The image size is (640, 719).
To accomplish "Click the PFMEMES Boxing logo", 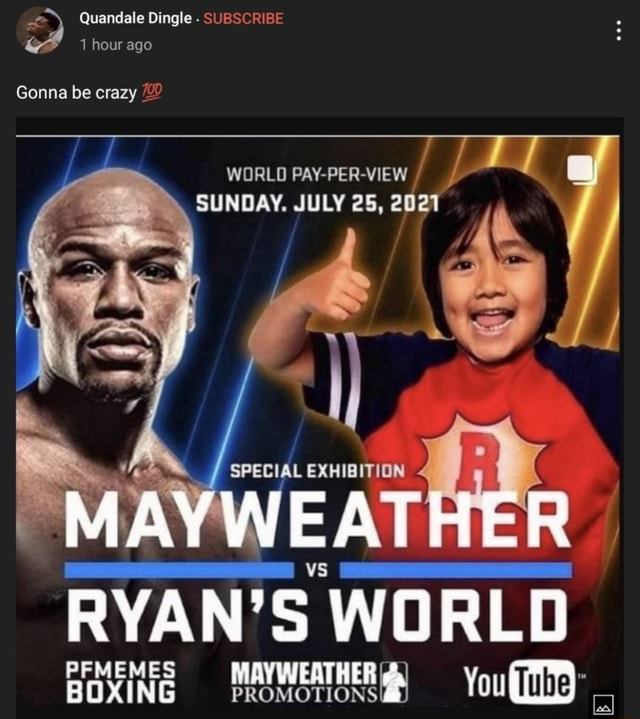I will pyautogui.click(x=121, y=682).
